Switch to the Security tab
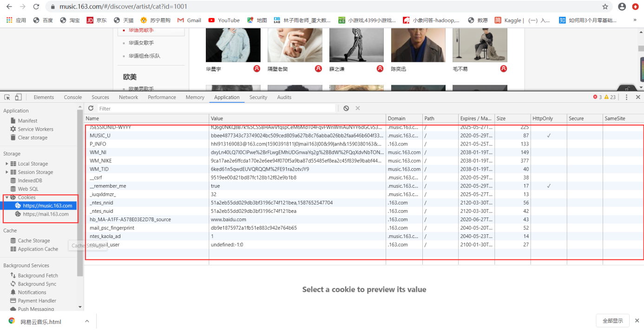This screenshot has height=330, width=644. click(x=258, y=97)
